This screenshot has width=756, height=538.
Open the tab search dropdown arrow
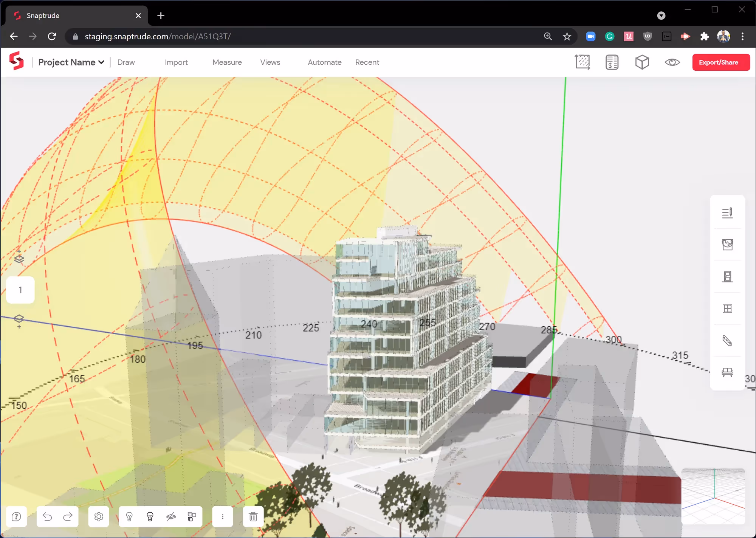[x=661, y=16]
